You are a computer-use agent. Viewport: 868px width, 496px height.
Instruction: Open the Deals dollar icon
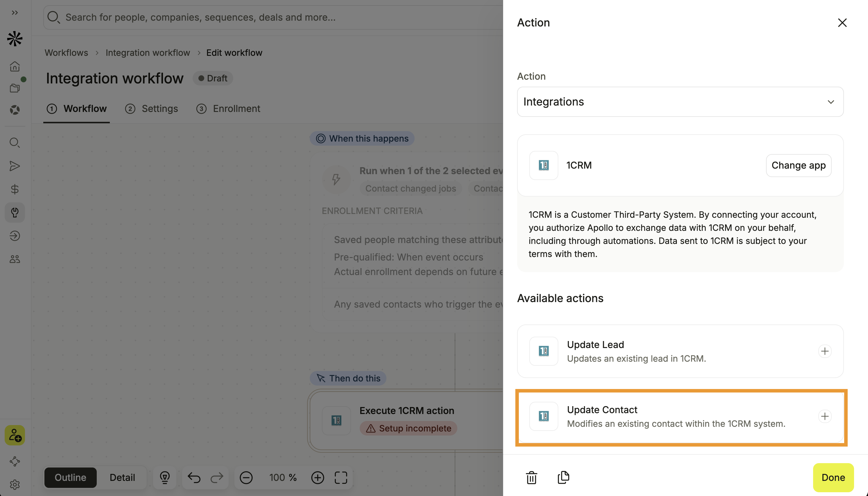15,189
